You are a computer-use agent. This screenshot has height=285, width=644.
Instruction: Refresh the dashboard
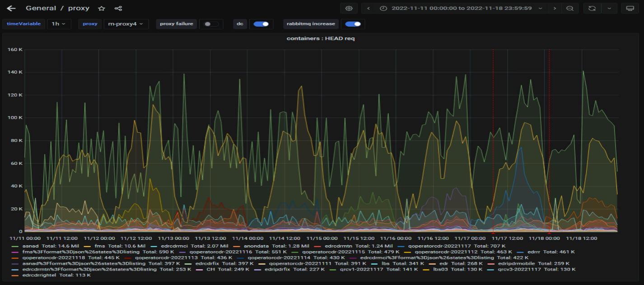coord(592,8)
